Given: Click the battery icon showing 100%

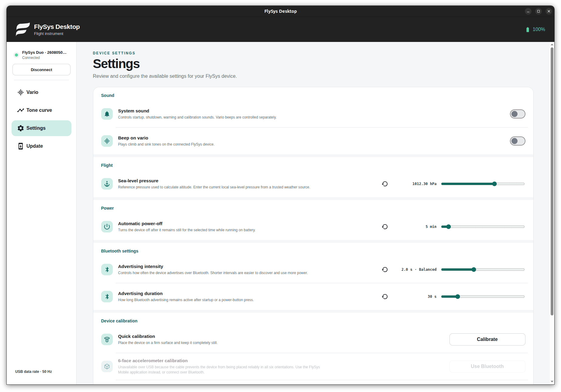Looking at the screenshot, I should pyautogui.click(x=528, y=29).
